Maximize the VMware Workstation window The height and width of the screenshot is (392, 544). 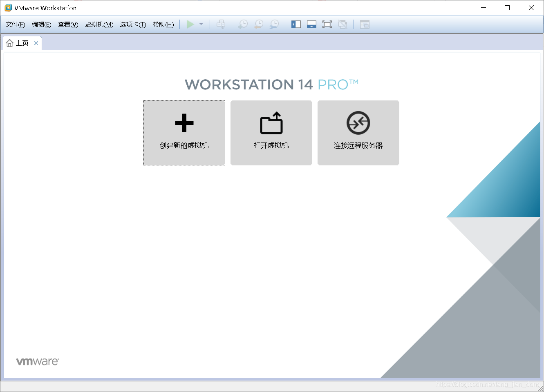coord(507,8)
